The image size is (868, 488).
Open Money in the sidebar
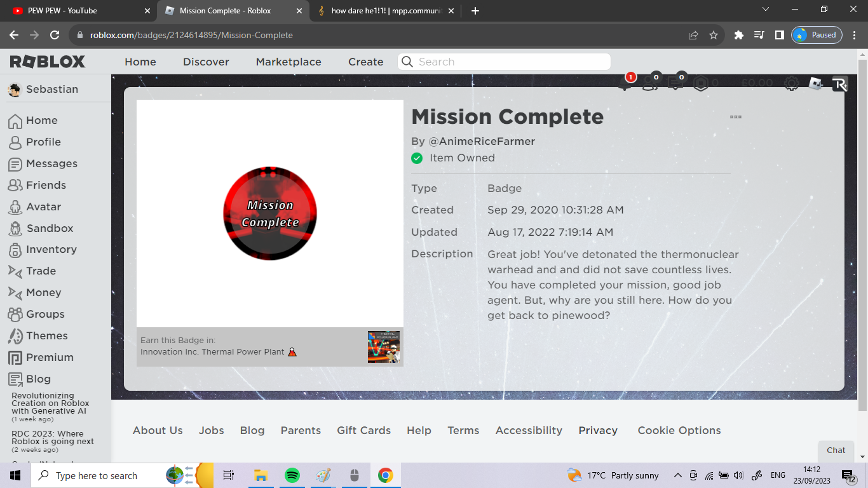click(x=34, y=293)
